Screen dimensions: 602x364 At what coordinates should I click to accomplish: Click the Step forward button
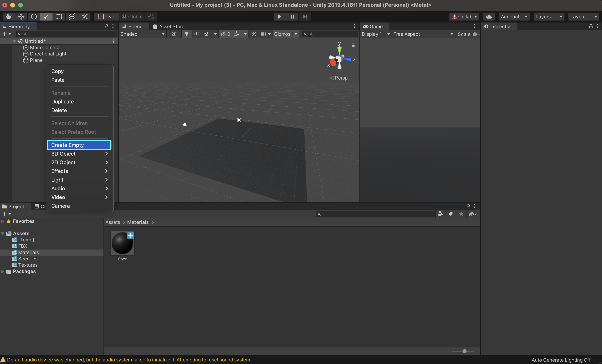point(305,17)
